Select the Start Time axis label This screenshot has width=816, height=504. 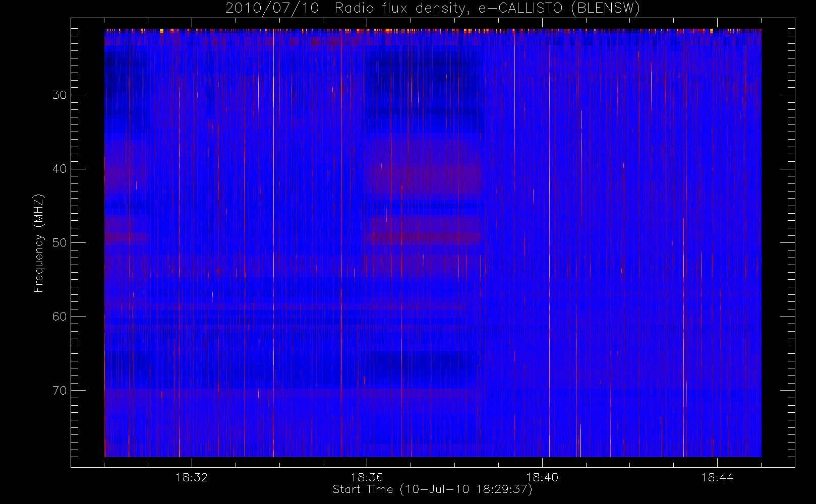(x=433, y=489)
